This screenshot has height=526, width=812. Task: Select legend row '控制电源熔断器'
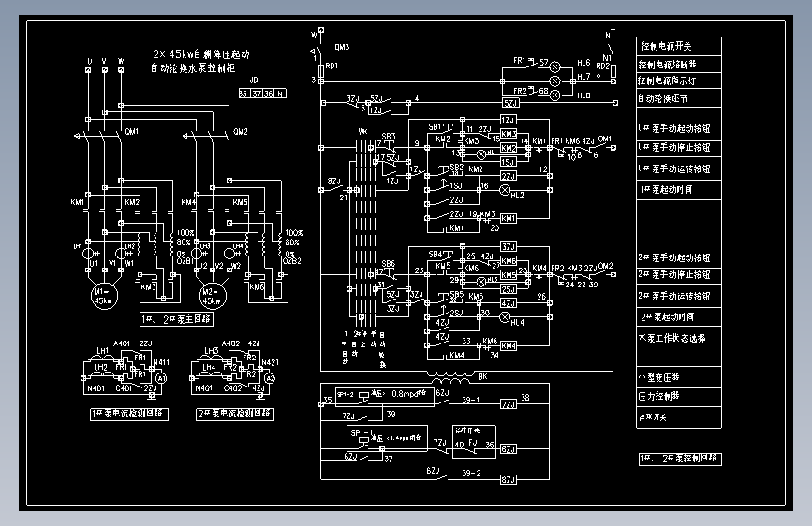click(x=679, y=65)
